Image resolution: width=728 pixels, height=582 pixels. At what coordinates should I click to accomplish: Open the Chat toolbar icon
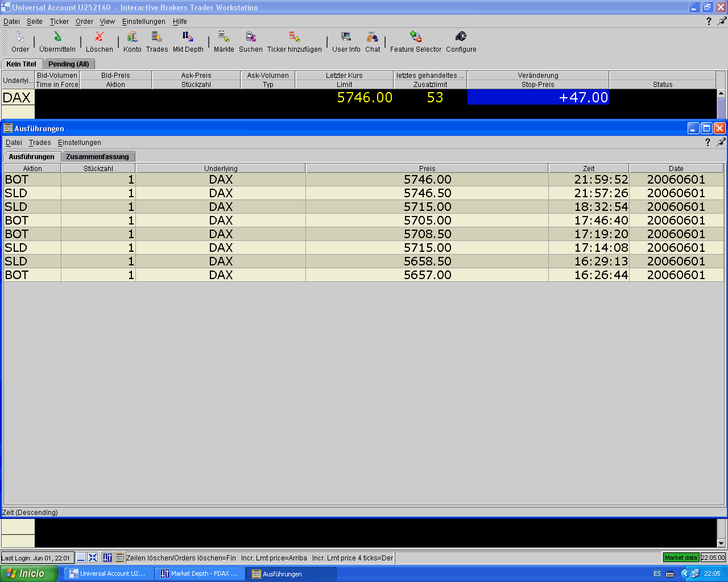click(373, 43)
